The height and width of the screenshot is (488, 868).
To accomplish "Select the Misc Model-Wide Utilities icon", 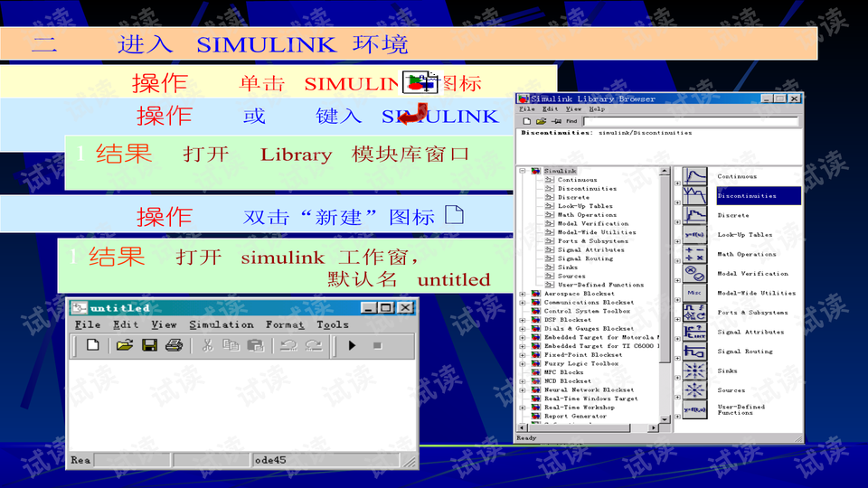I will 694,293.
